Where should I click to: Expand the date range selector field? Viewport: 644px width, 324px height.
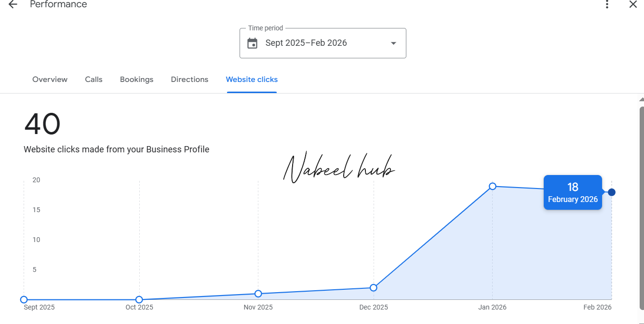point(322,43)
